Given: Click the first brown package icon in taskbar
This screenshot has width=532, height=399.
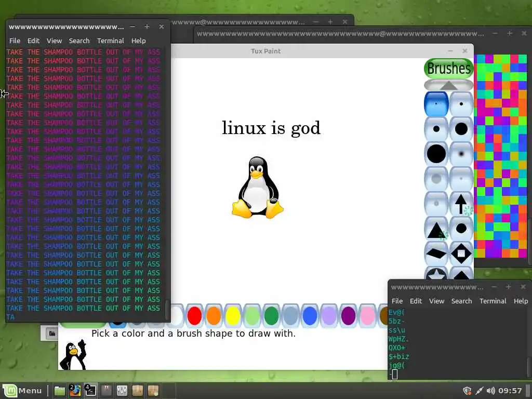Looking at the screenshot, I should click(137, 391).
